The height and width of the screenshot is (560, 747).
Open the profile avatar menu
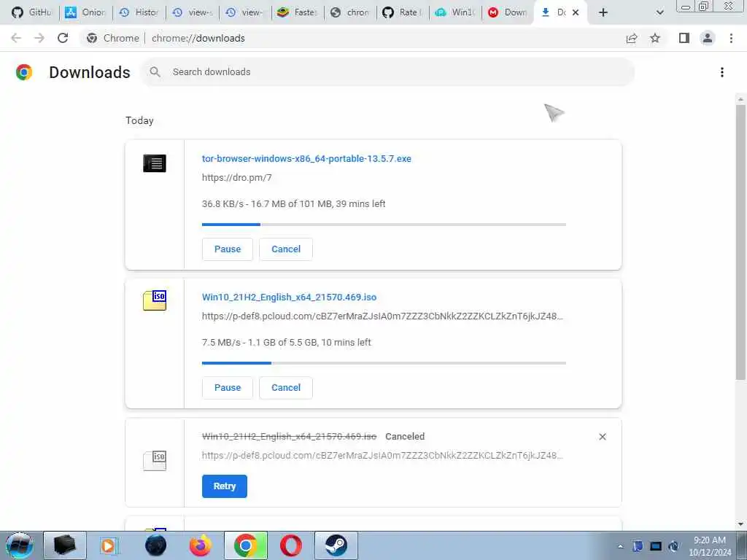click(708, 38)
